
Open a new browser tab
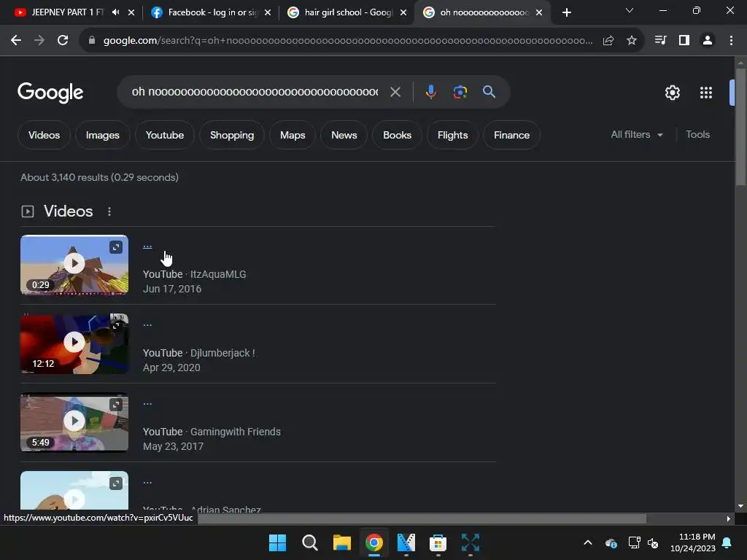tap(566, 12)
